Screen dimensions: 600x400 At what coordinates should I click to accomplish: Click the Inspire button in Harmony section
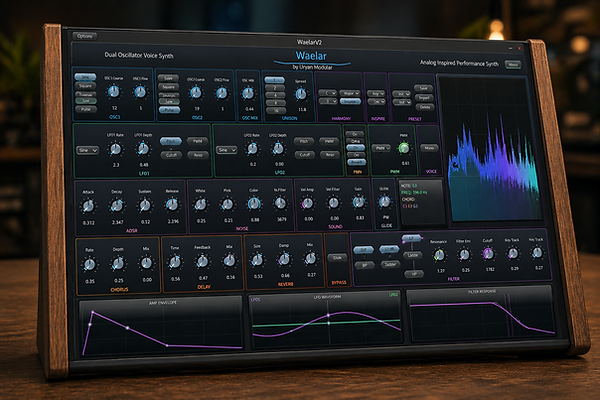tap(351, 101)
